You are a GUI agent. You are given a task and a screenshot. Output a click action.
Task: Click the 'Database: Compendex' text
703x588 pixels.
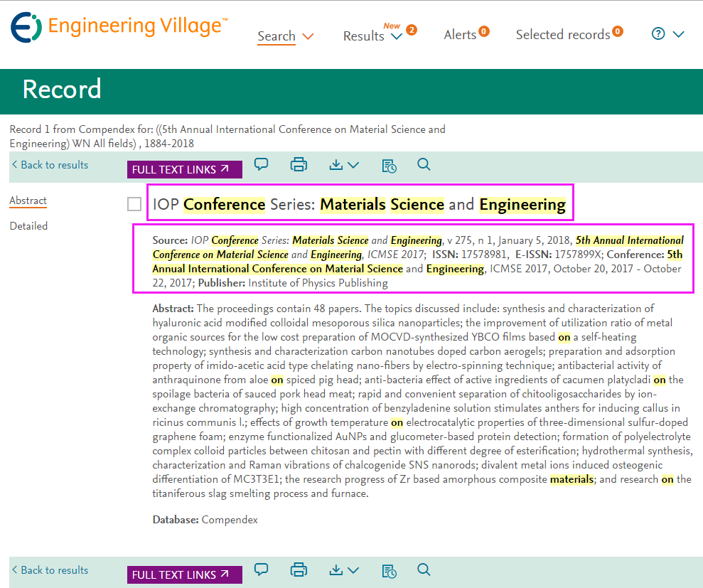pyautogui.click(x=205, y=520)
